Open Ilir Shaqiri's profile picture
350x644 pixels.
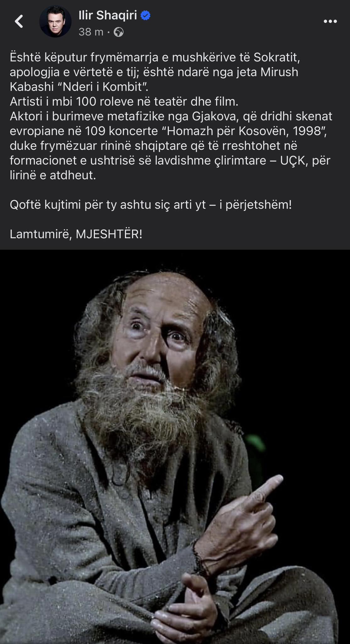55,22
